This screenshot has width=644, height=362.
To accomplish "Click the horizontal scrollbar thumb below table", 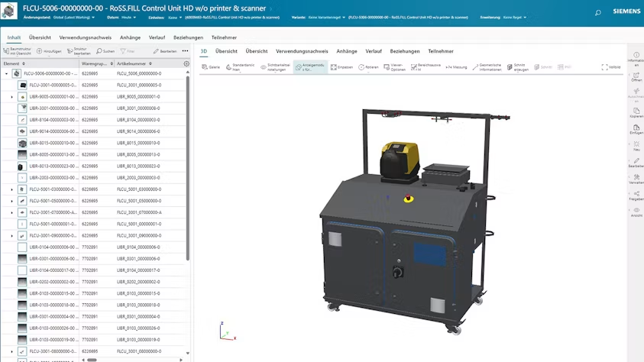I will point(92,360).
